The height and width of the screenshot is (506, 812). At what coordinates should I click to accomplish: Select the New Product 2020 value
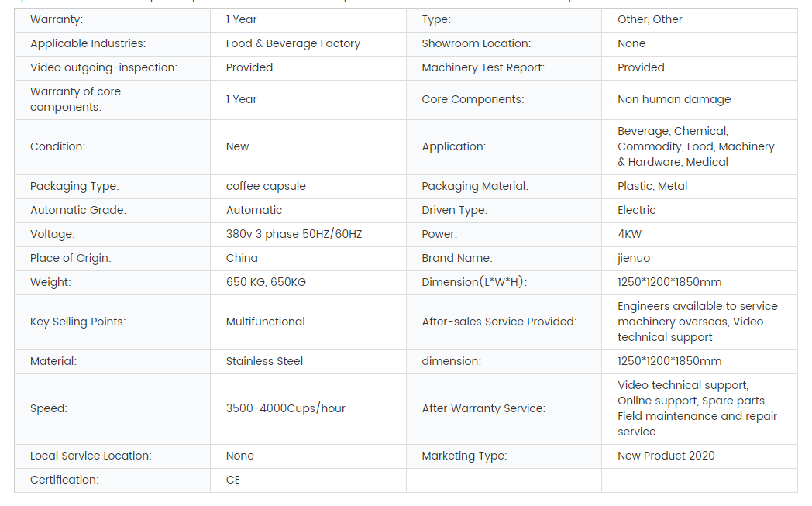(666, 456)
